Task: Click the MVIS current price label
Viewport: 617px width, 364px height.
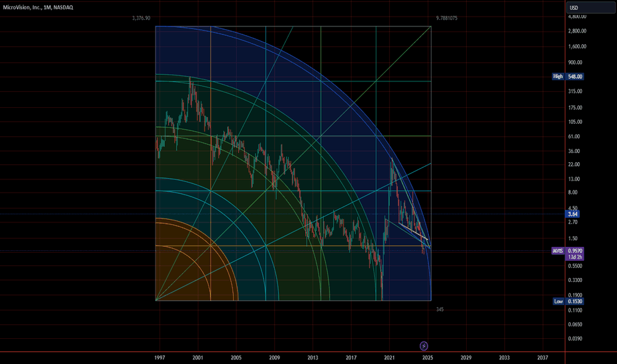Action: [x=568, y=251]
